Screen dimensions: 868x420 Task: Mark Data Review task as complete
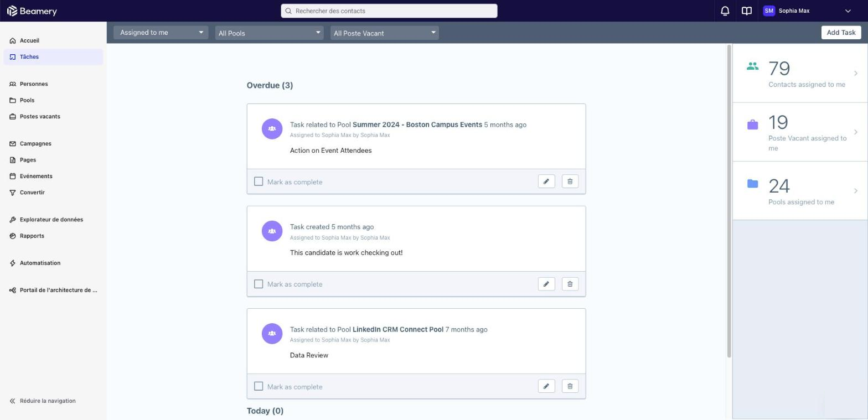[259, 386]
